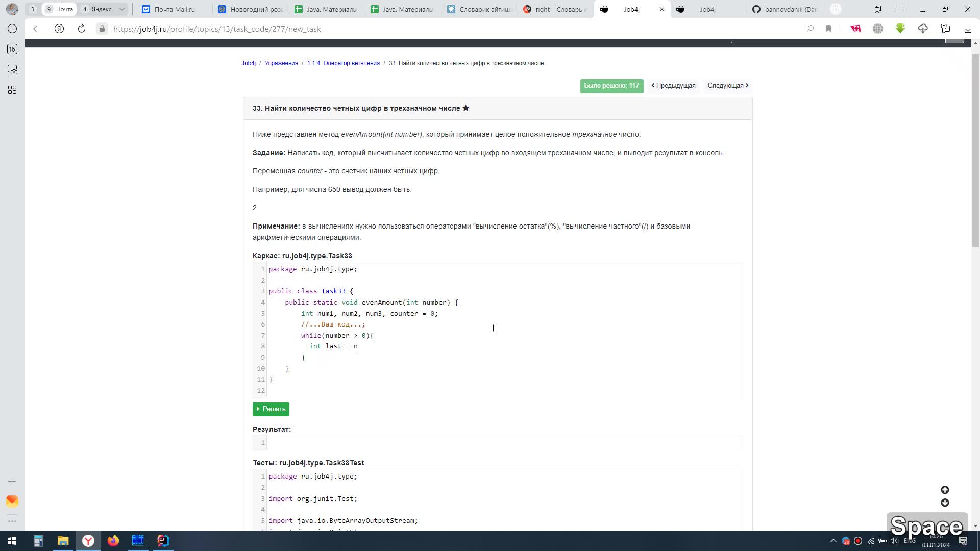Image resolution: width=980 pixels, height=551 pixels.
Task: Open Calculator from the taskbar
Action: pyautogui.click(x=38, y=541)
